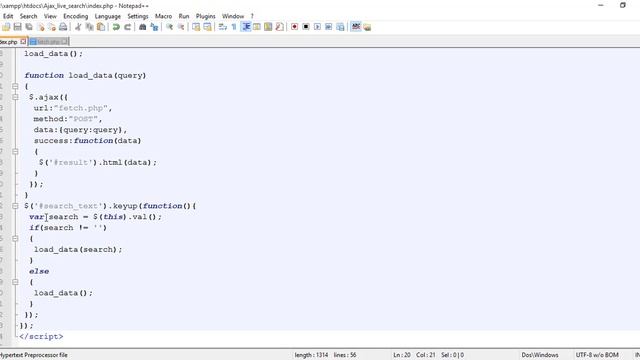Open the Run menu
This screenshot has height=360, width=640.
(184, 16)
